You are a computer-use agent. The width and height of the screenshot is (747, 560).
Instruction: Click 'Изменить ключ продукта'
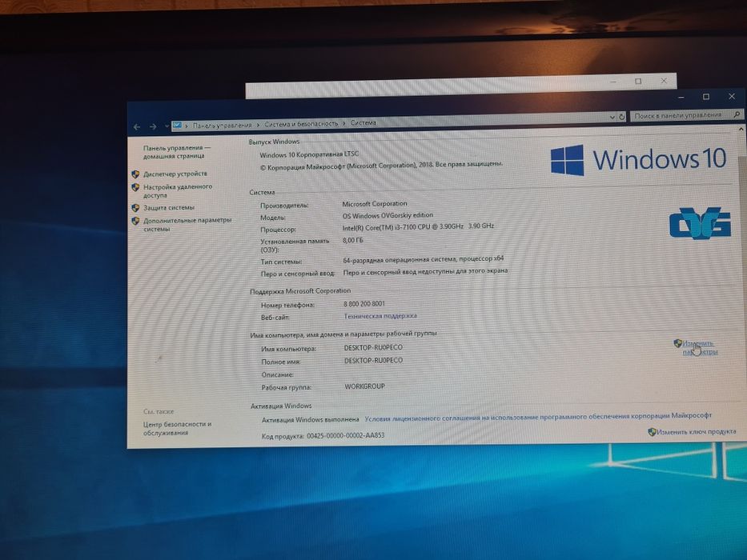click(x=696, y=431)
